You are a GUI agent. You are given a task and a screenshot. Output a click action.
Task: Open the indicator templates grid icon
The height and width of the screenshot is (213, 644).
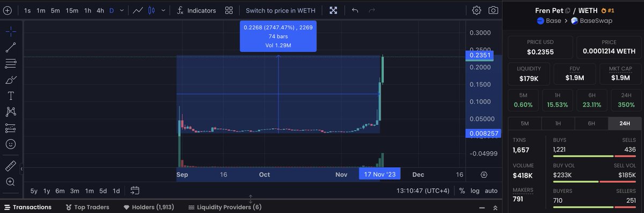(229, 10)
